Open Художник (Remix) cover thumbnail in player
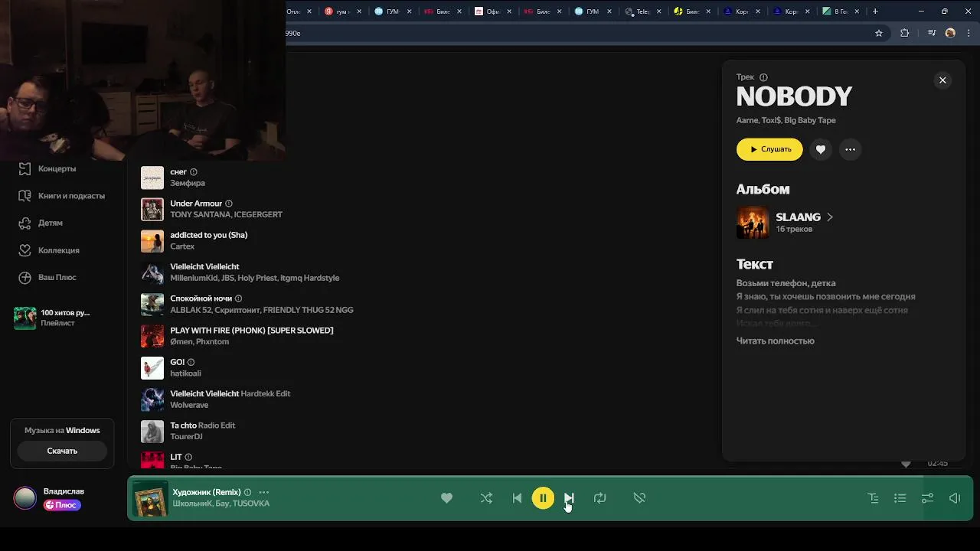 (150, 498)
